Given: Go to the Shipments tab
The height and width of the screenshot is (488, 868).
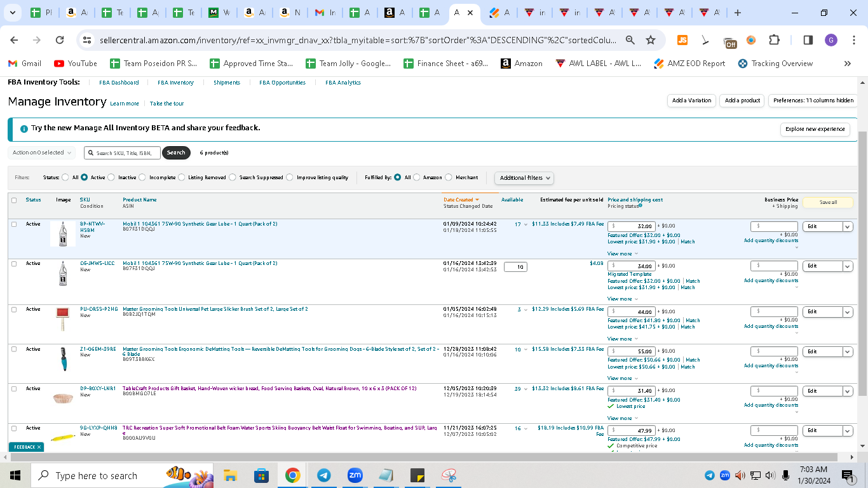Looking at the screenshot, I should tap(227, 83).
